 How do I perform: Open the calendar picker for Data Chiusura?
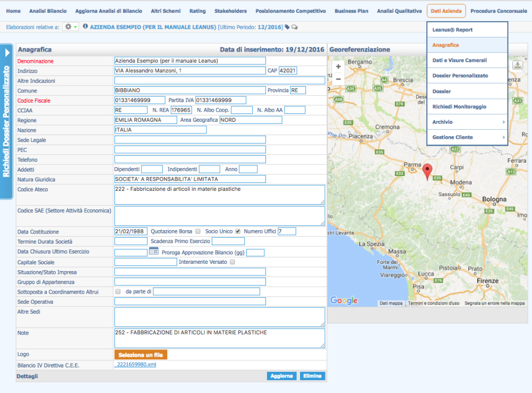tap(154, 251)
